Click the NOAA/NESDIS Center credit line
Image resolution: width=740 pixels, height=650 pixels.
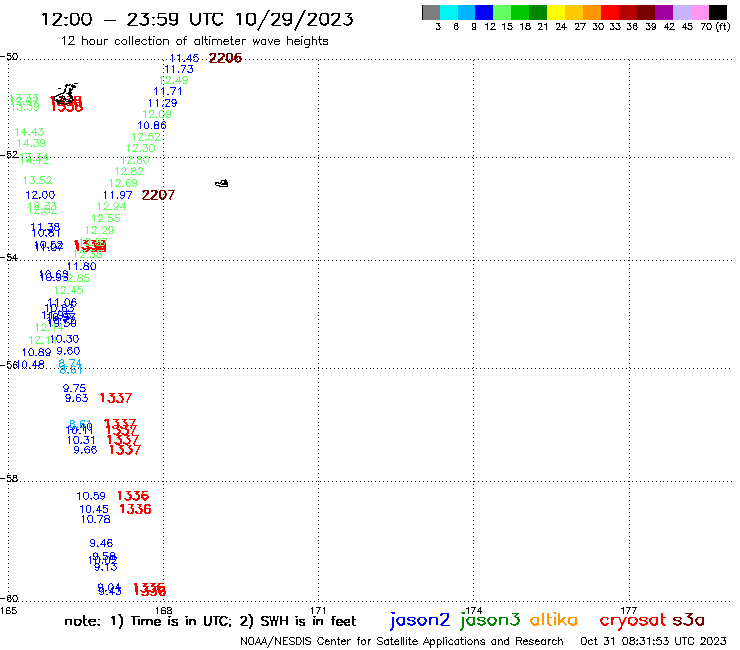(402, 641)
